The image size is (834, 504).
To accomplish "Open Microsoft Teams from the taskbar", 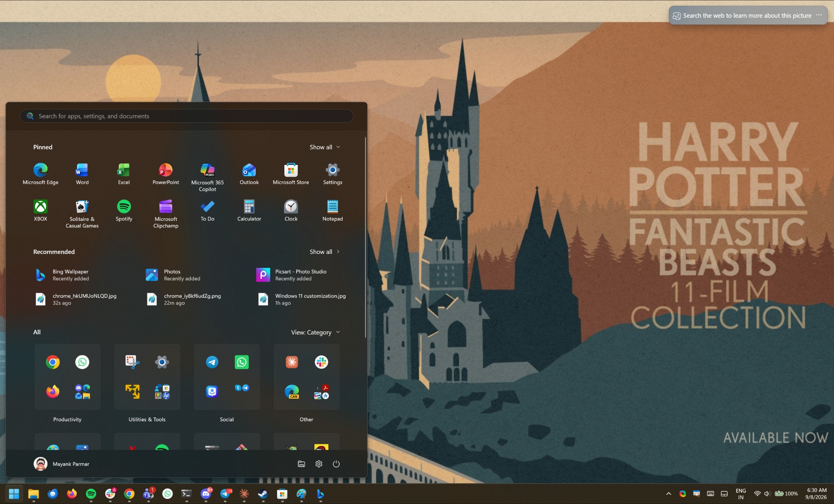I will [148, 494].
